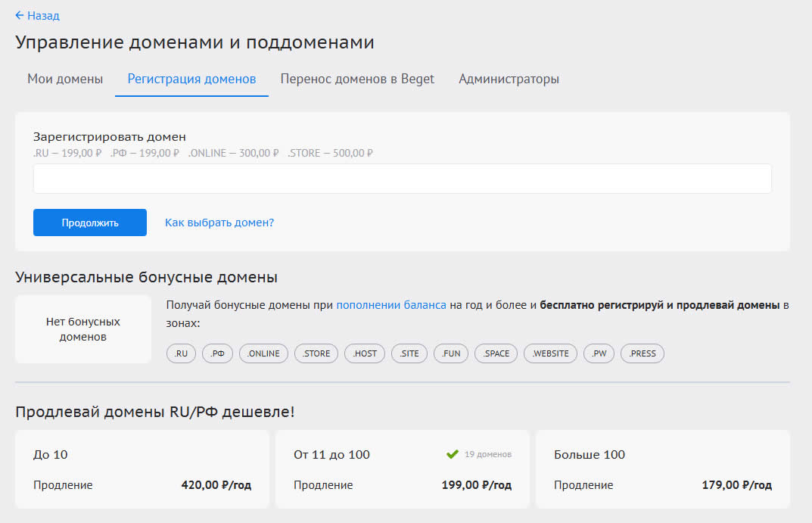Click the .RU – 199,00 ₽ price hint
The image size is (812, 523).
(67, 154)
